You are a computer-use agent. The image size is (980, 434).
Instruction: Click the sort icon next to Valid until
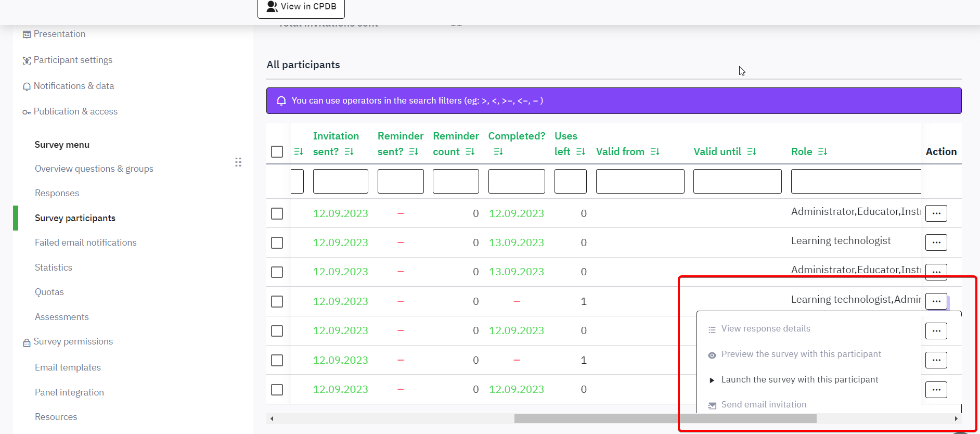[x=752, y=151]
